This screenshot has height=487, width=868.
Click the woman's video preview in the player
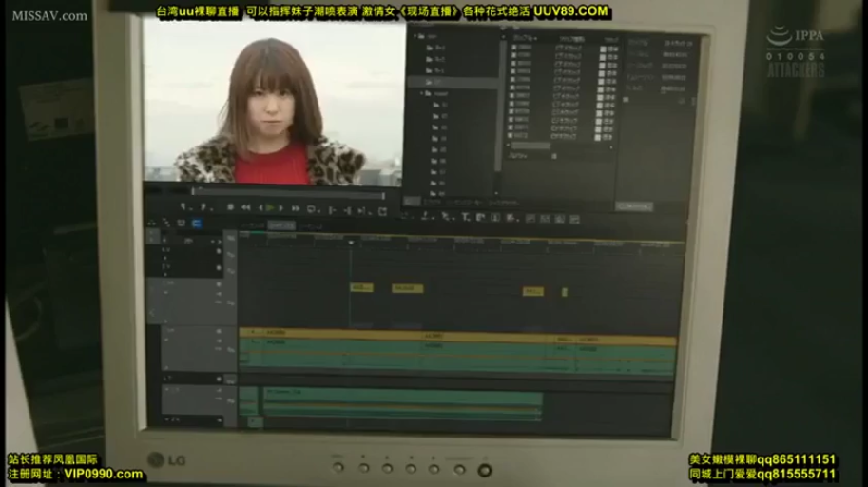(274, 100)
